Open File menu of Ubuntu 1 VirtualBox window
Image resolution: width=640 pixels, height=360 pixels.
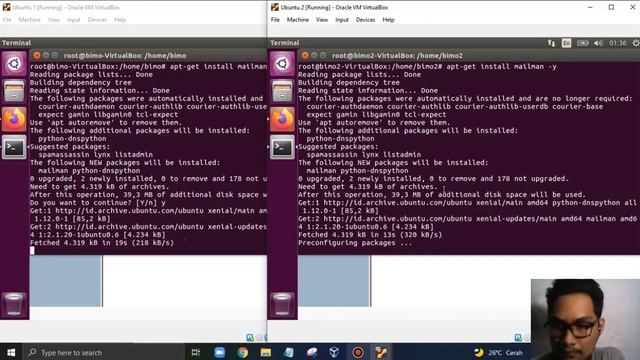point(7,20)
